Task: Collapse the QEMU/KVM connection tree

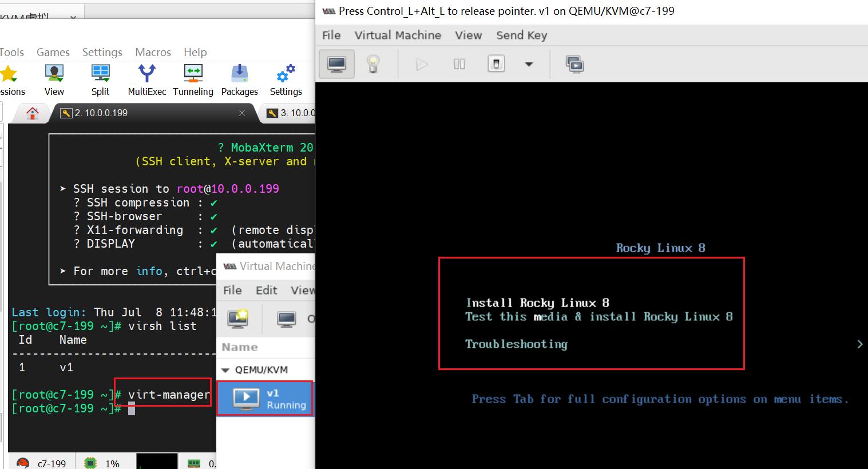Action: point(225,370)
